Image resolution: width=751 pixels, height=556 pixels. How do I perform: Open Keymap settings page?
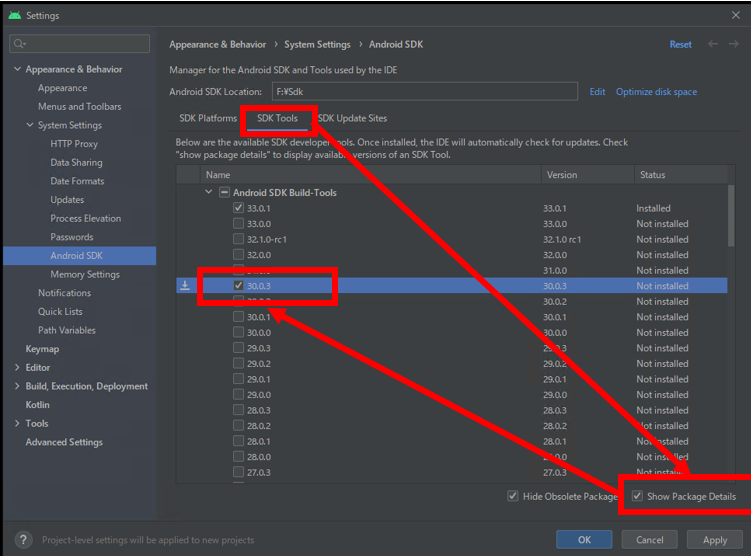coord(42,349)
